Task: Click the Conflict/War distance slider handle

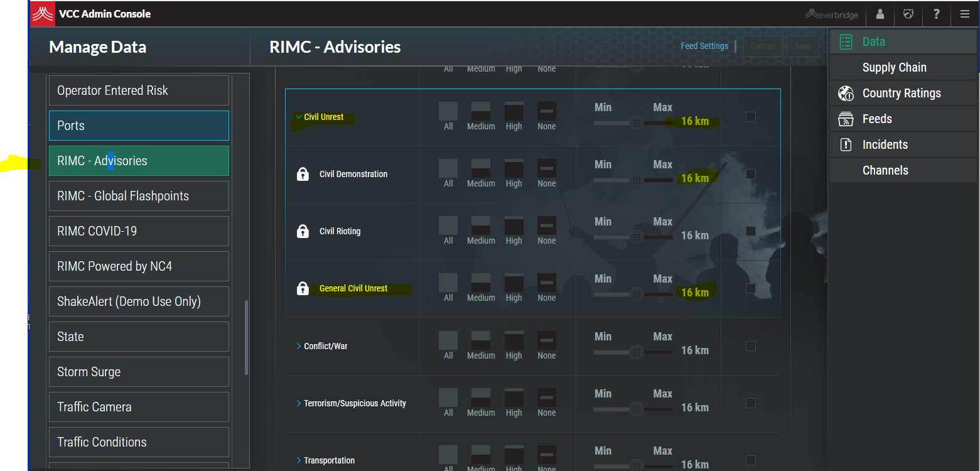Action: tap(636, 352)
